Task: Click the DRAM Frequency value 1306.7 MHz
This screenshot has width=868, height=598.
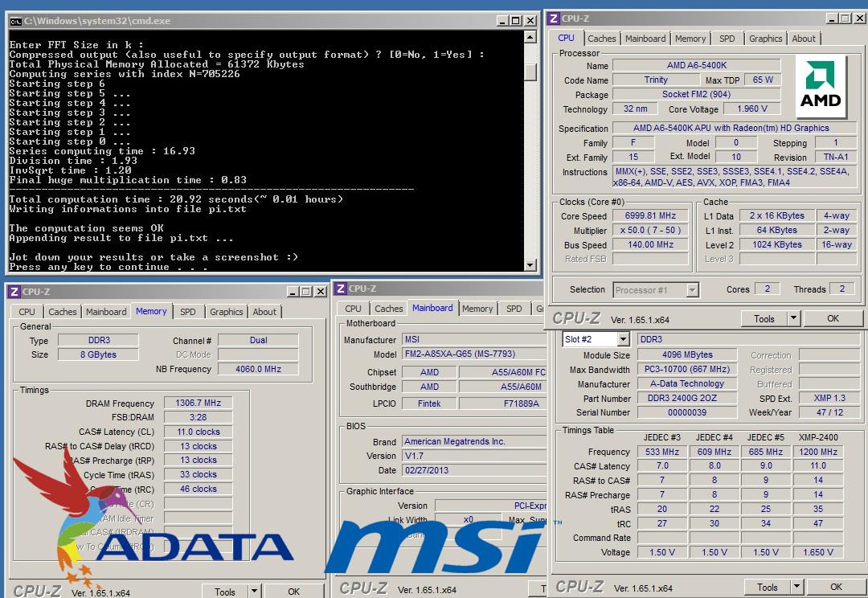Action: tap(199, 403)
